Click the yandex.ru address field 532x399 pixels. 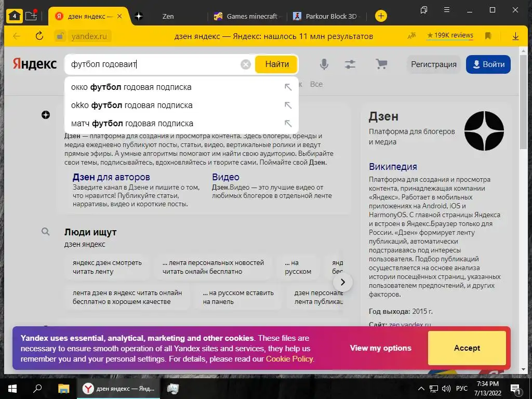click(89, 36)
